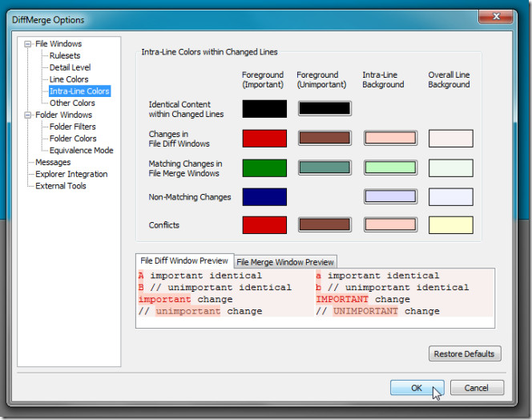Image resolution: width=532 pixels, height=420 pixels.
Task: Change File Diff intra-line background pink swatch
Action: 390,138
